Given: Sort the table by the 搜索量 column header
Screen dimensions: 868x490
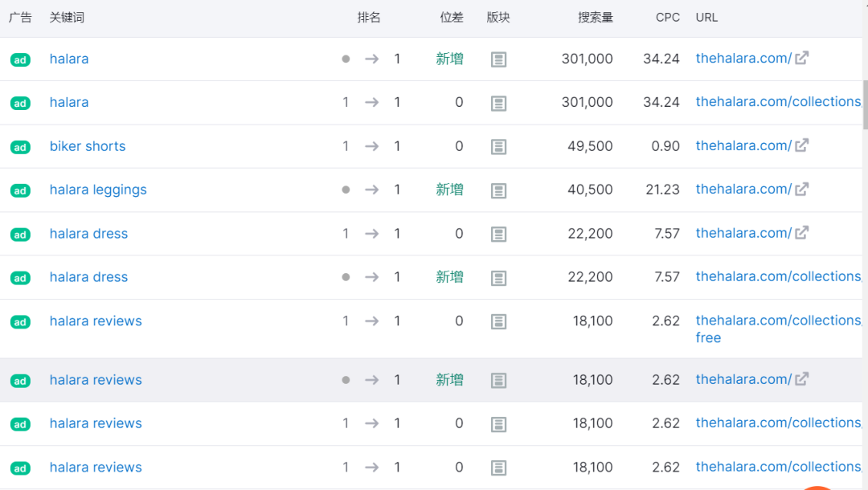Looking at the screenshot, I should (595, 17).
